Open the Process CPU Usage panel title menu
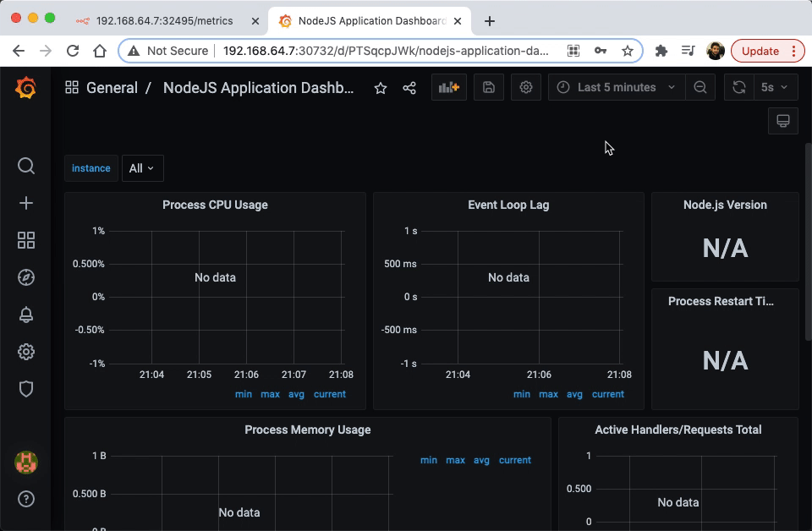The image size is (812, 531). coord(215,205)
